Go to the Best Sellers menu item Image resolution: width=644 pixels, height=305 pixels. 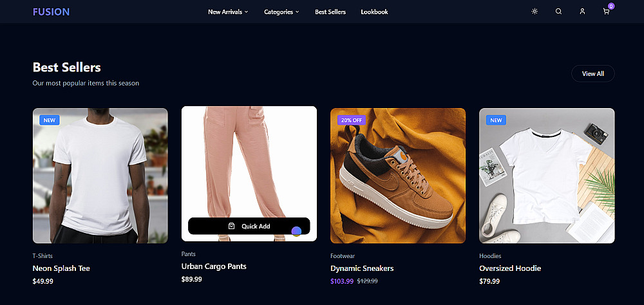(330, 12)
